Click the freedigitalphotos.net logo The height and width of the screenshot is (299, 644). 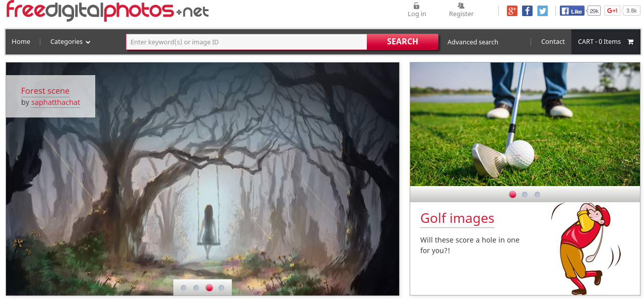107,10
